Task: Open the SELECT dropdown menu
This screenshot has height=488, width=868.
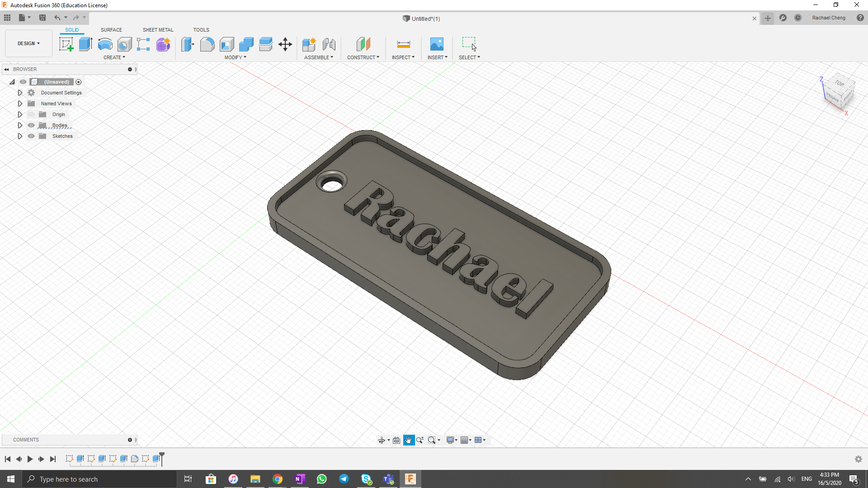Action: click(469, 57)
